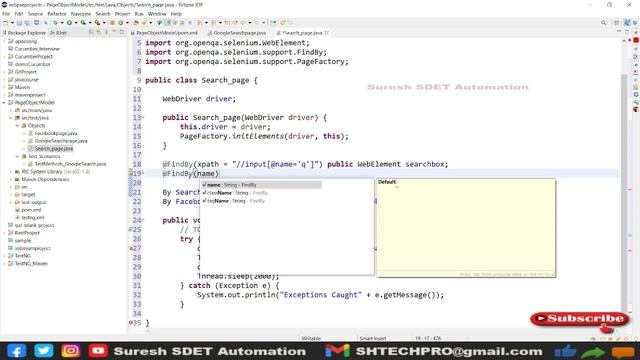640x360 pixels.
Task: Click the Save All toolbar icon
Action: (27, 23)
